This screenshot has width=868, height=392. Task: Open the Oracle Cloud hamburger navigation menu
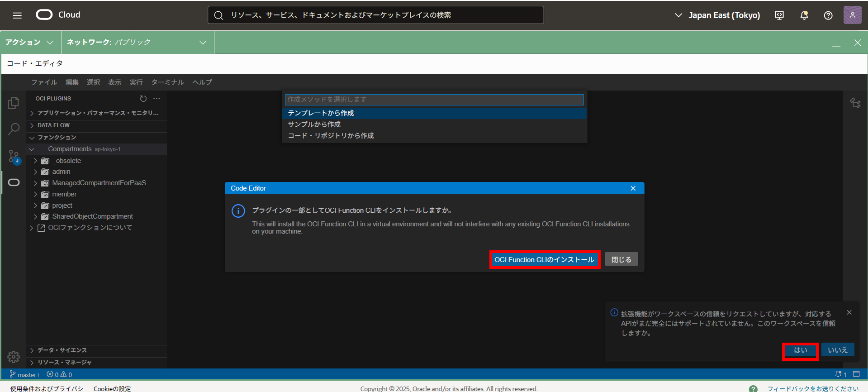coord(17,15)
